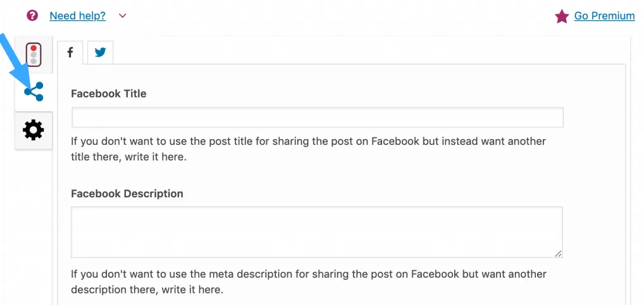Image resolution: width=644 pixels, height=305 pixels.
Task: Click the Facebook Description textarea resize handle
Action: point(558,253)
